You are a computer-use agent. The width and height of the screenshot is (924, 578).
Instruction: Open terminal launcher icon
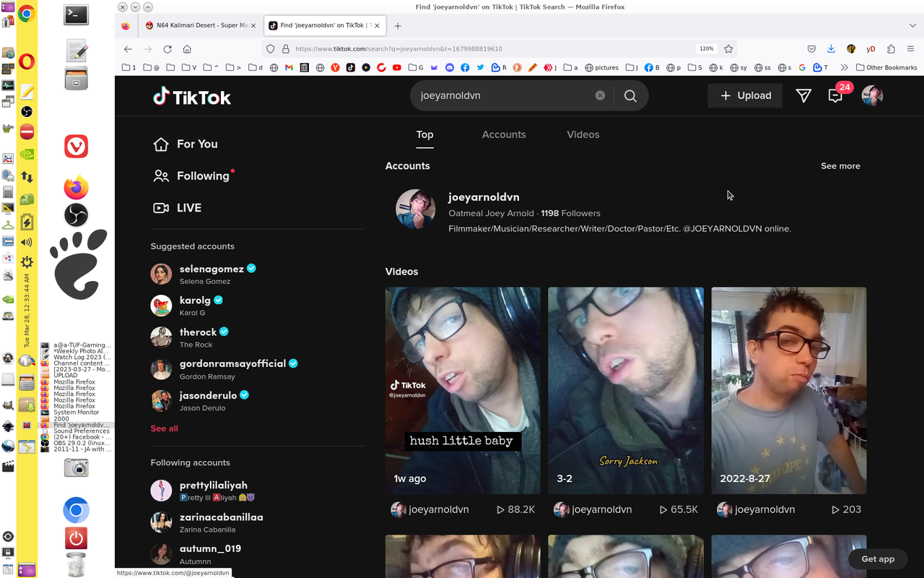coord(77,14)
